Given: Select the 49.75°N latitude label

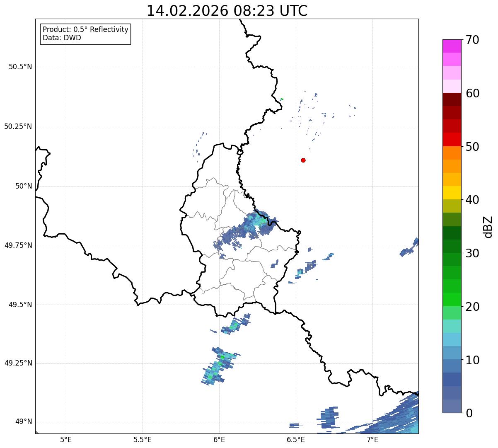Looking at the screenshot, I should tap(18, 245).
